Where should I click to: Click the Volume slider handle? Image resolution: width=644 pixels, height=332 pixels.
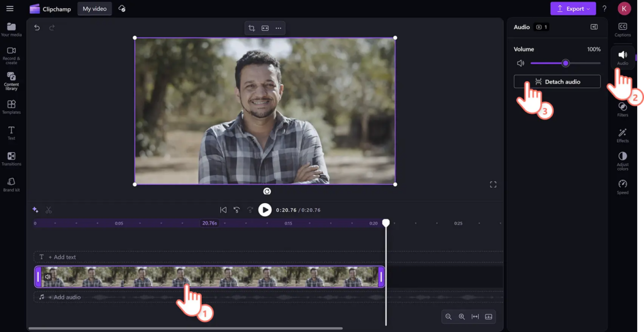click(565, 64)
